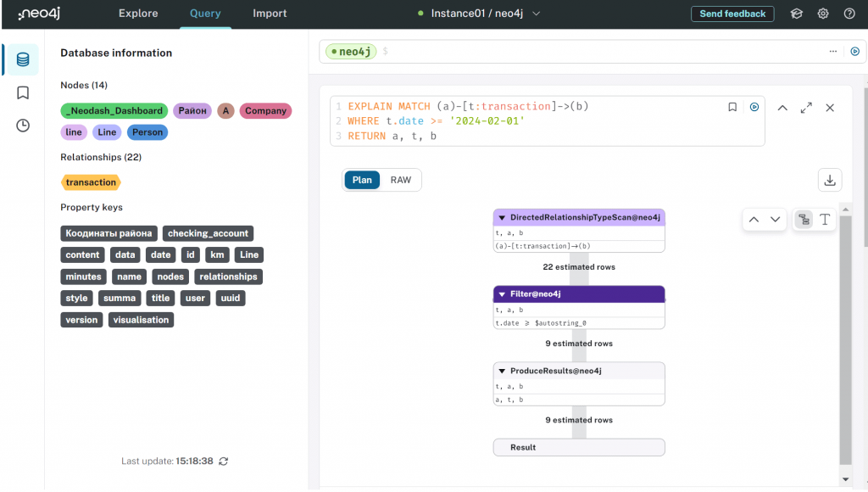The image size is (868, 492).
Task: Select the Plan view toggle
Action: (x=362, y=180)
